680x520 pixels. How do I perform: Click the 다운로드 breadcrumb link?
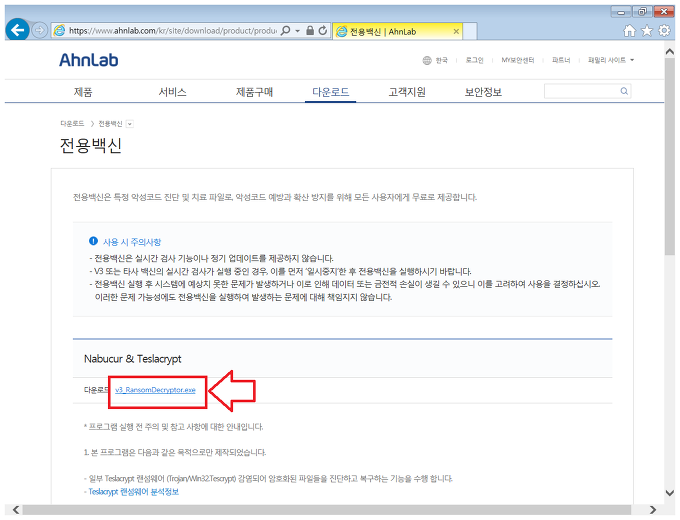[72, 124]
